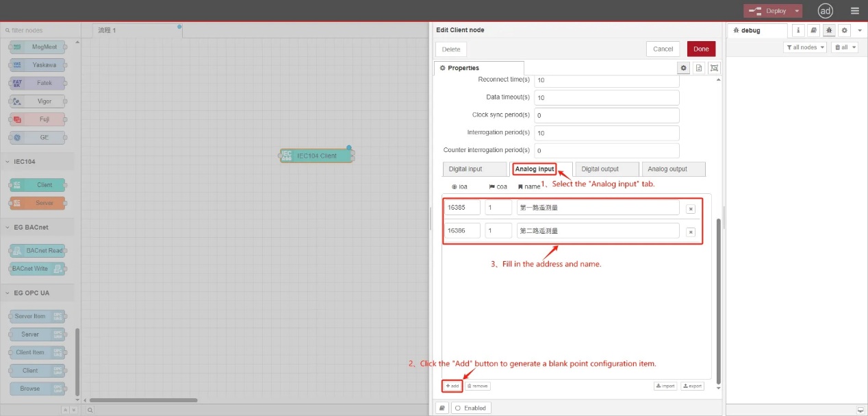The height and width of the screenshot is (416, 868).
Task: Open the node appearance icon
Action: [714, 68]
